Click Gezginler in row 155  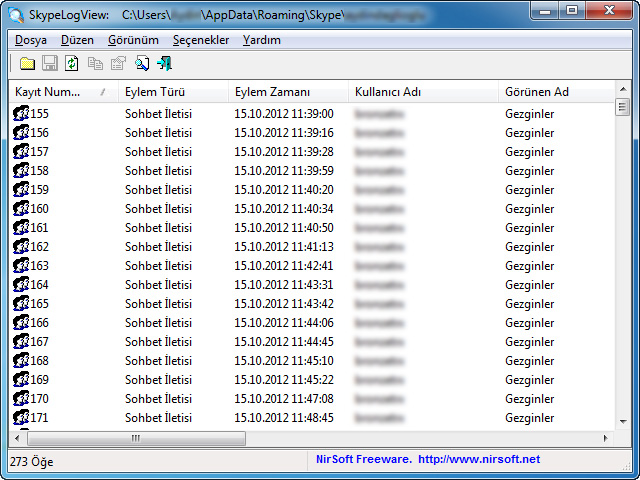529,114
